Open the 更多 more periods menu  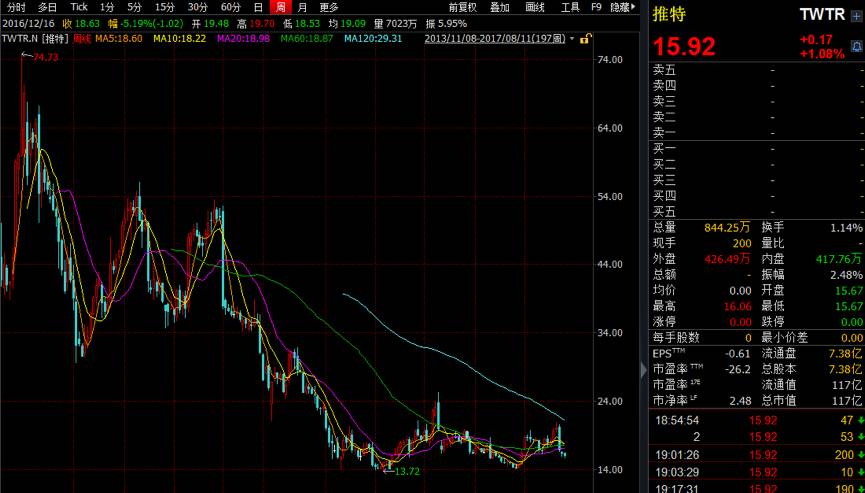click(329, 7)
